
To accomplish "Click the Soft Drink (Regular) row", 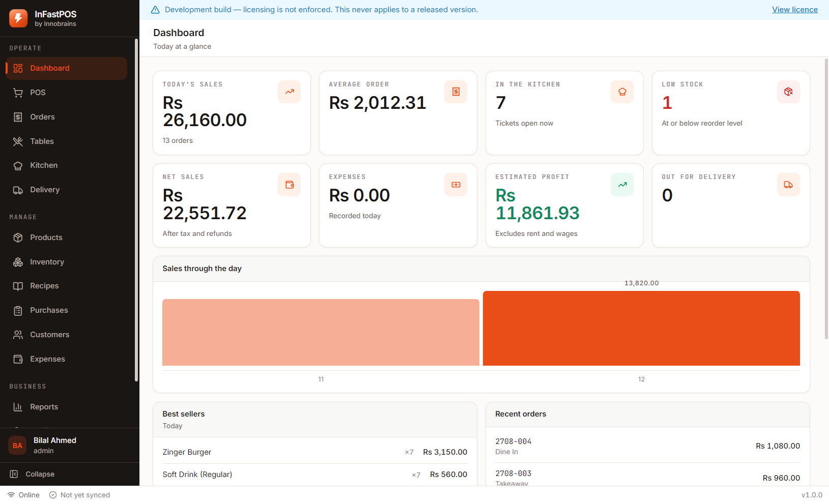I will click(x=315, y=475).
